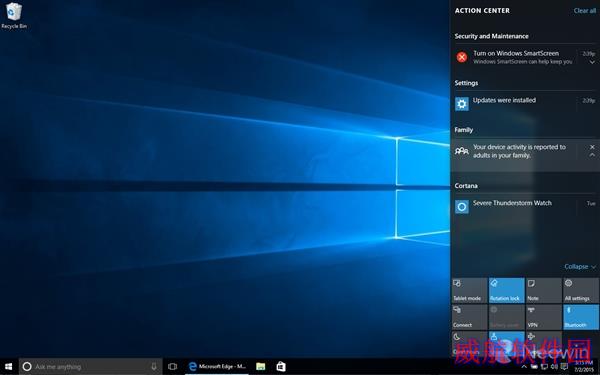Click the red SmartScreen warning icon
Viewport: 600px width, 375px height.
tap(462, 57)
